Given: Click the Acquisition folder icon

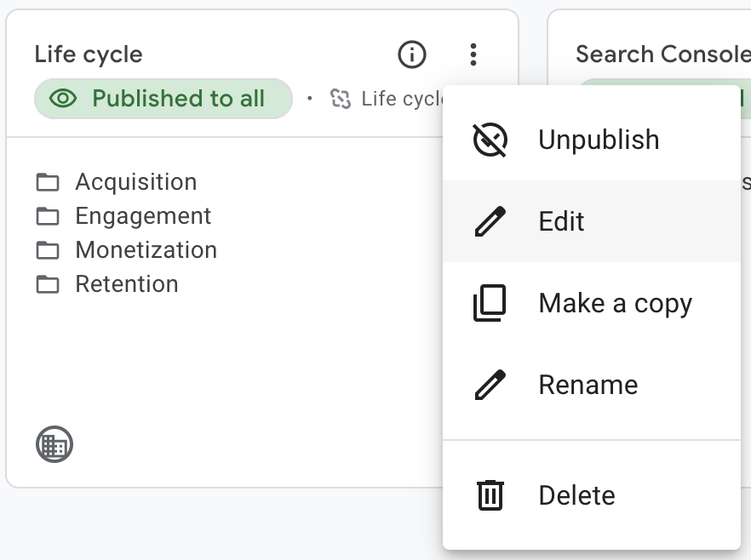Looking at the screenshot, I should click(48, 182).
